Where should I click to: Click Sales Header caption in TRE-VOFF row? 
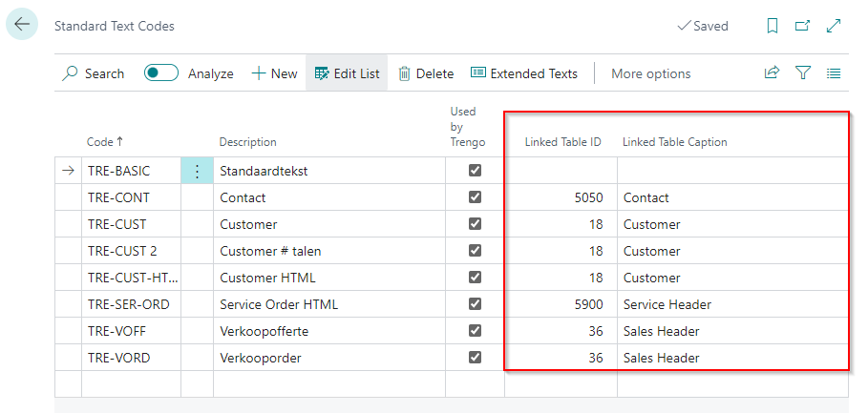point(733,331)
